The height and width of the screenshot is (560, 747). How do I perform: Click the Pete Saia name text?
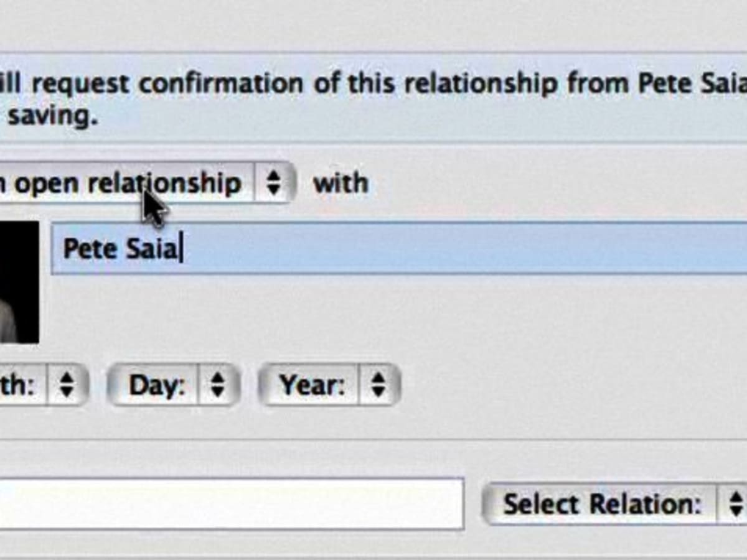click(121, 249)
